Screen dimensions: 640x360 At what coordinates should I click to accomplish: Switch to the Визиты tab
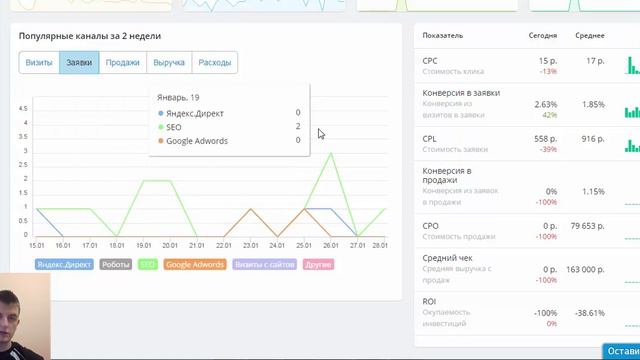[39, 62]
